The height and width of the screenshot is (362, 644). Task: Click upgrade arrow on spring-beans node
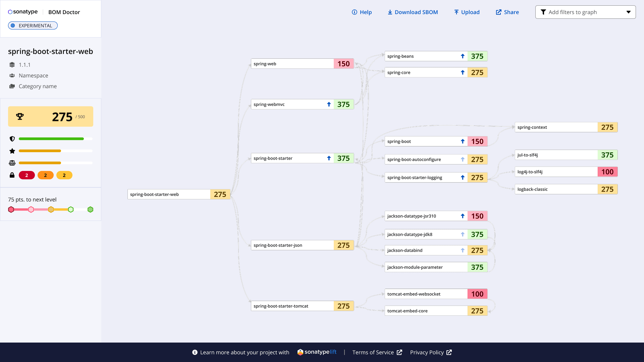pos(463,56)
